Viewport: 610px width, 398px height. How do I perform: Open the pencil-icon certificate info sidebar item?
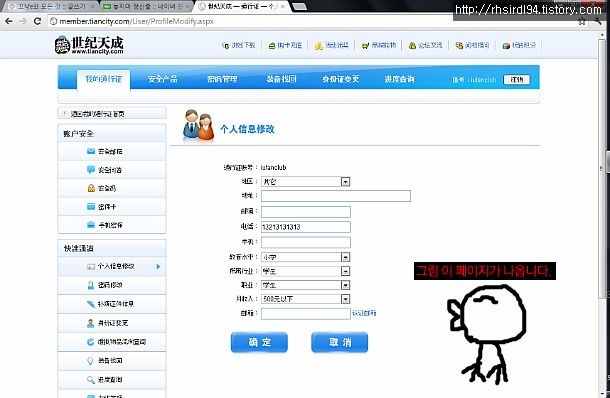(x=112, y=304)
